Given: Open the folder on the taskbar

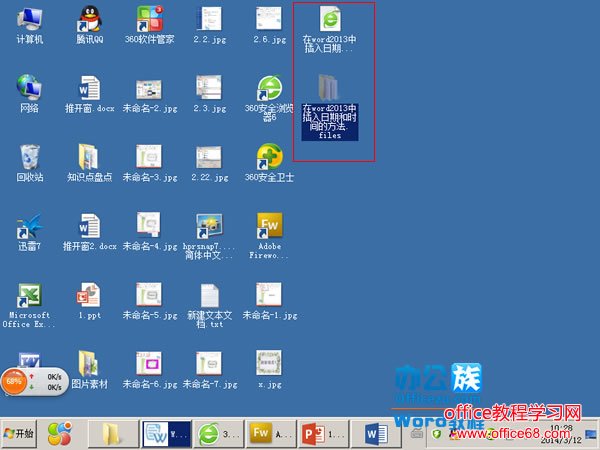Looking at the screenshot, I should click(x=113, y=434).
